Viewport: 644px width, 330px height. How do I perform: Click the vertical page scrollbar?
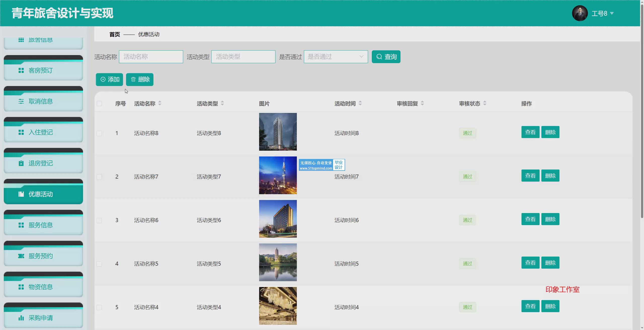coord(642,111)
